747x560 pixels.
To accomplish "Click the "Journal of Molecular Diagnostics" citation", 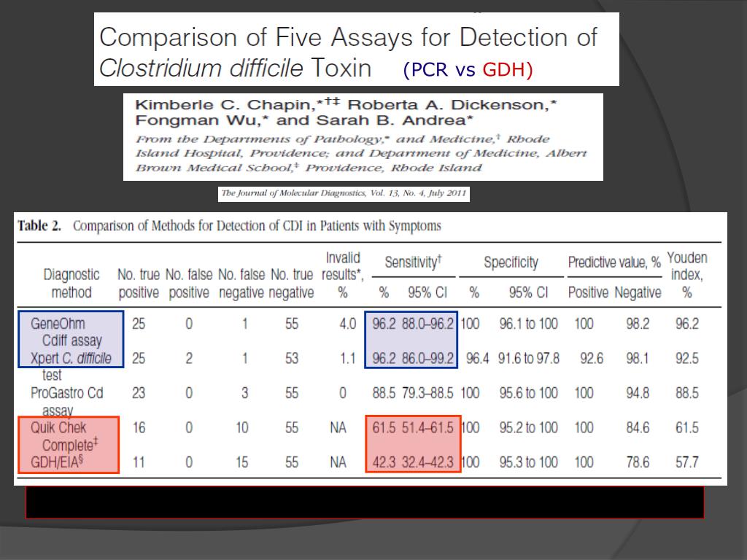I will click(344, 193).
